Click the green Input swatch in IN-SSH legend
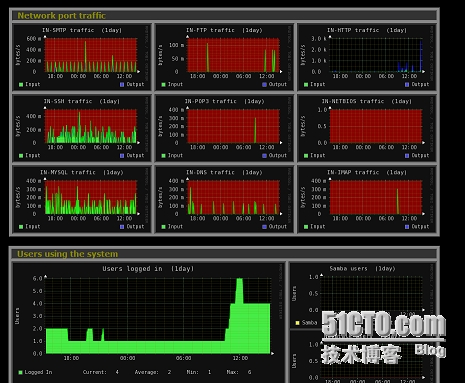The height and width of the screenshot is (383, 465). (x=21, y=156)
